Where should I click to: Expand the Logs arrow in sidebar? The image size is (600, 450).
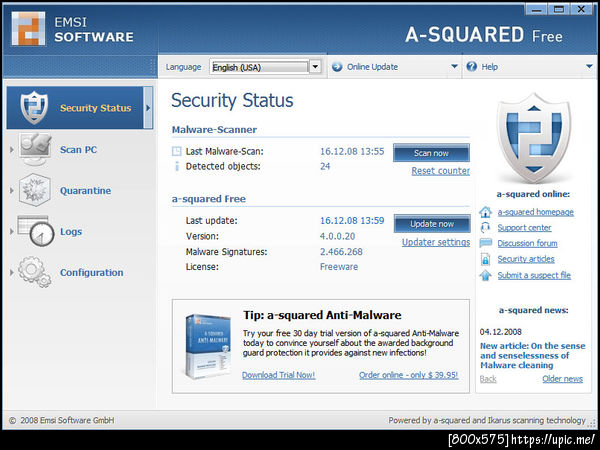[11, 231]
